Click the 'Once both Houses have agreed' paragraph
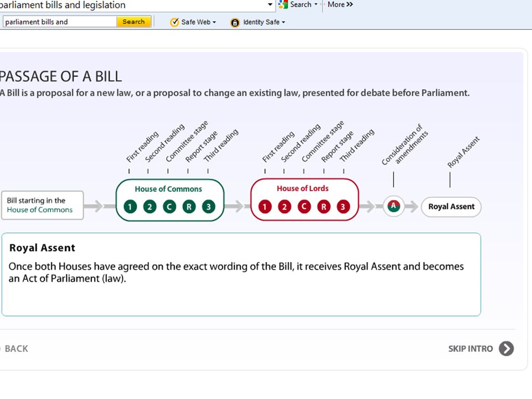This screenshot has width=532, height=399. 236,273
